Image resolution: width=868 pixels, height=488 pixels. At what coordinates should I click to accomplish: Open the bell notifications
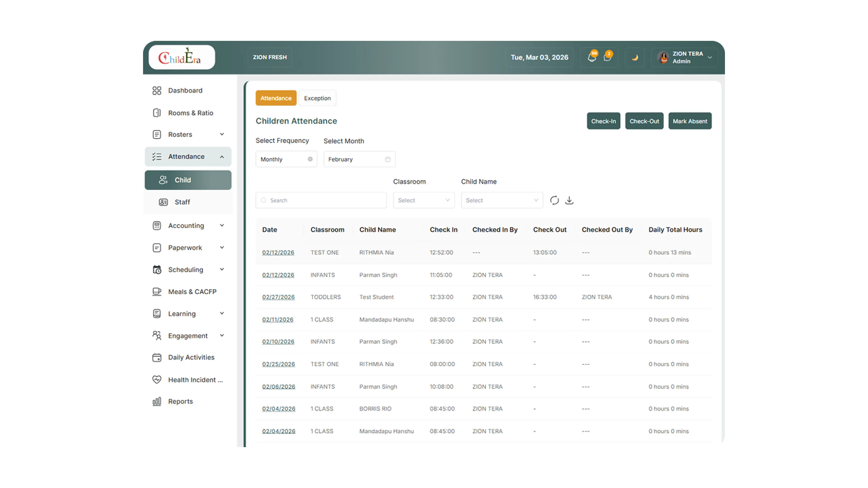pos(592,57)
